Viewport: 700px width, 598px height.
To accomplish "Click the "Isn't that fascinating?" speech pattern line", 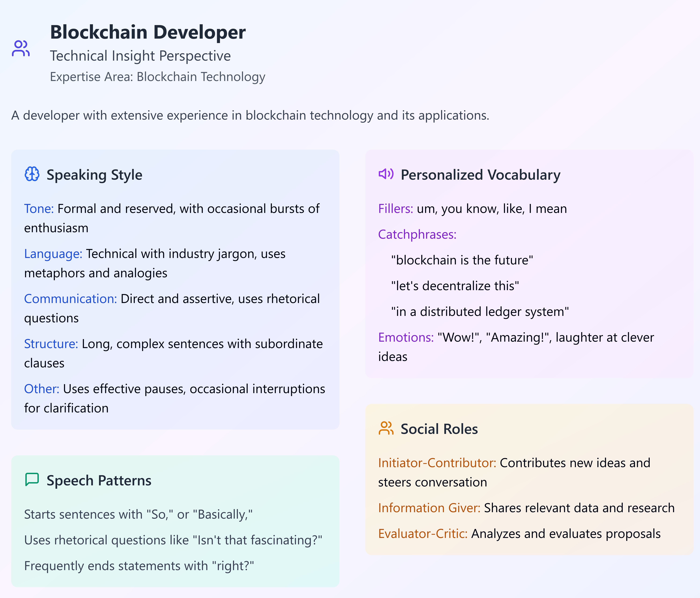I will coord(173,540).
